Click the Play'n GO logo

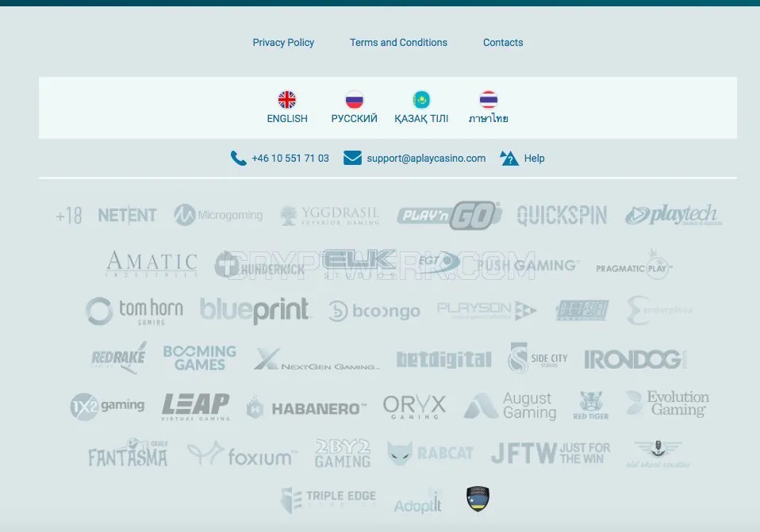(449, 215)
